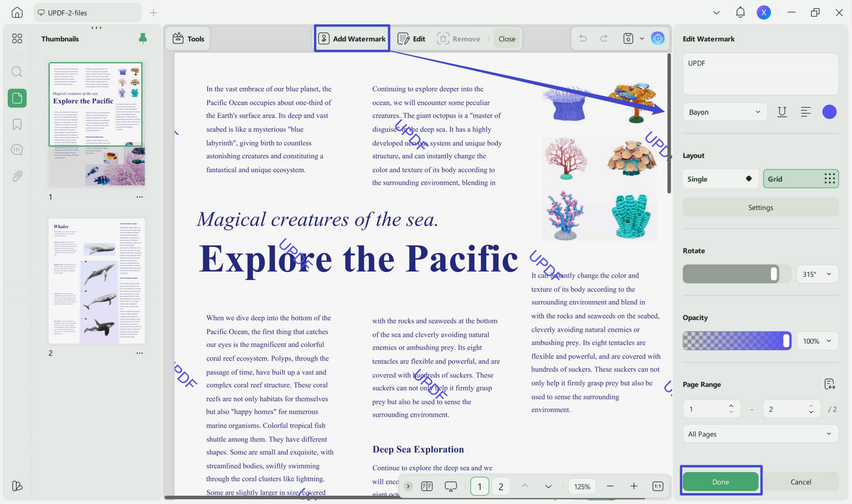
Task: Unpin the Thumbnails panel
Action: click(x=143, y=38)
